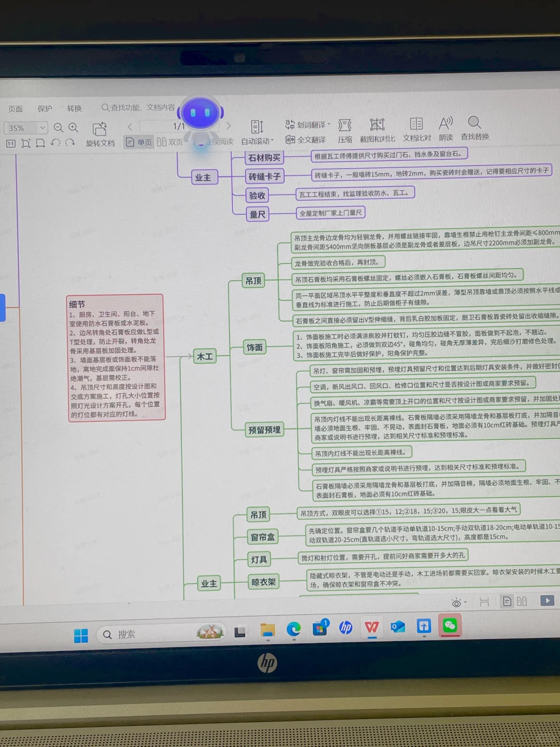Open Outlook from the taskbar
The height and width of the screenshot is (747, 560).
[398, 627]
